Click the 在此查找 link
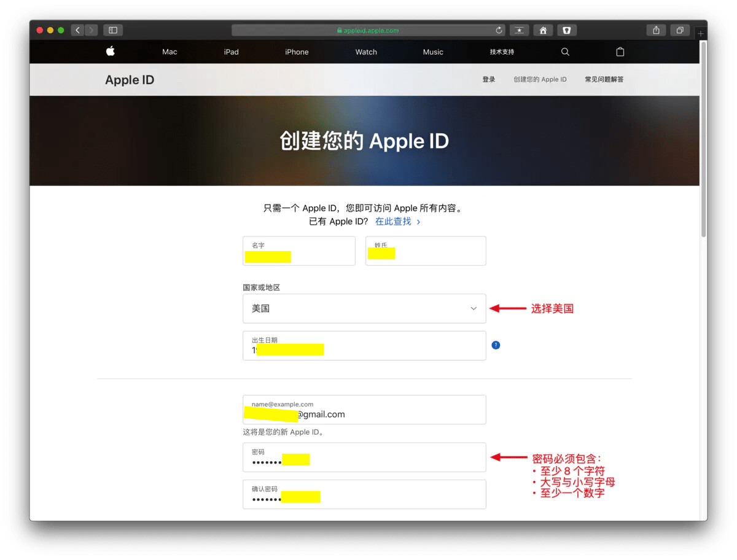Image resolution: width=737 pixels, height=560 pixels. pos(398,222)
